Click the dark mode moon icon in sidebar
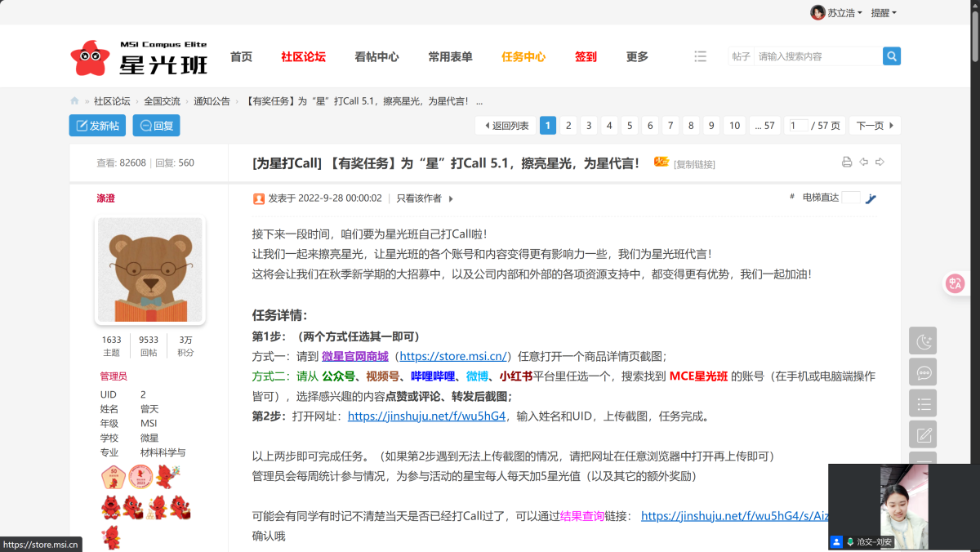 click(x=923, y=341)
